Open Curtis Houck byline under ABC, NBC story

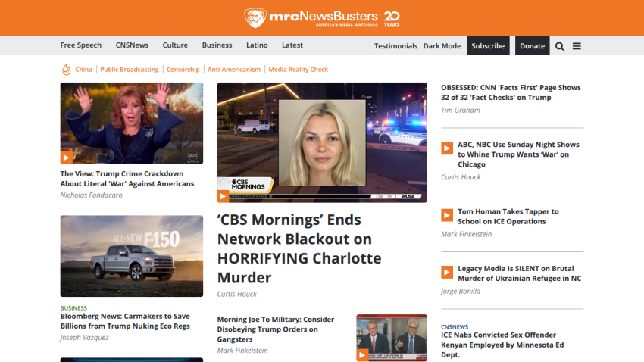tap(461, 177)
